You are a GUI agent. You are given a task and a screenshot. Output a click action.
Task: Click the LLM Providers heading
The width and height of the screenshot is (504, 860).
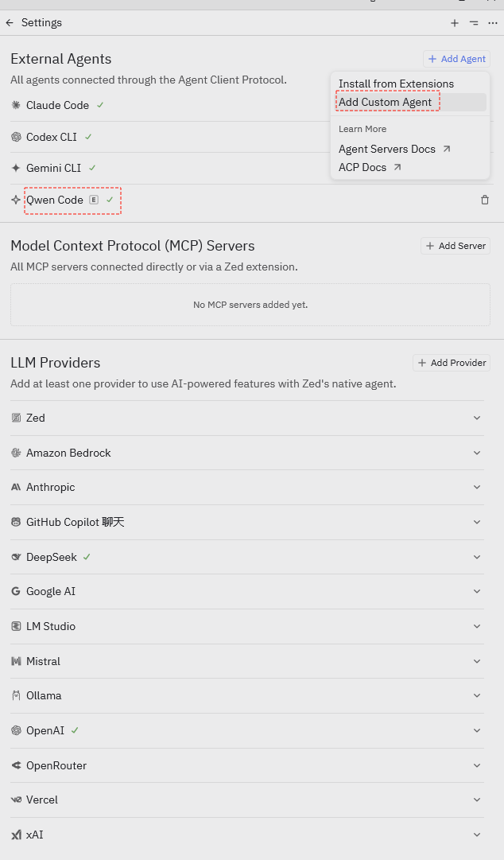(x=56, y=363)
